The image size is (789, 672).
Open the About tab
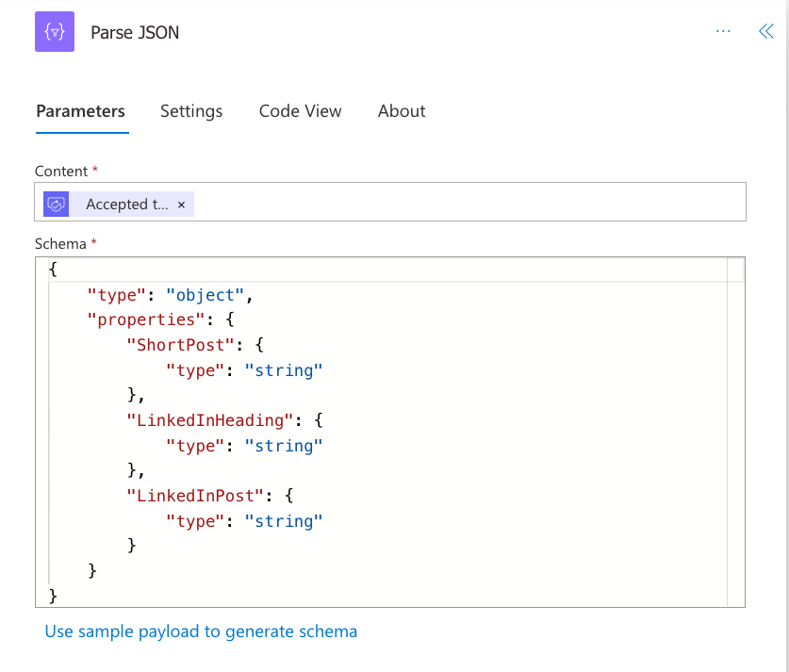tap(402, 111)
